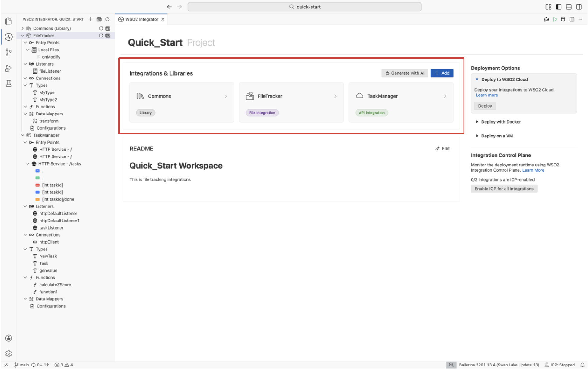Collapse HTTP Service - /tasks node
This screenshot has width=588, height=371.
point(28,164)
